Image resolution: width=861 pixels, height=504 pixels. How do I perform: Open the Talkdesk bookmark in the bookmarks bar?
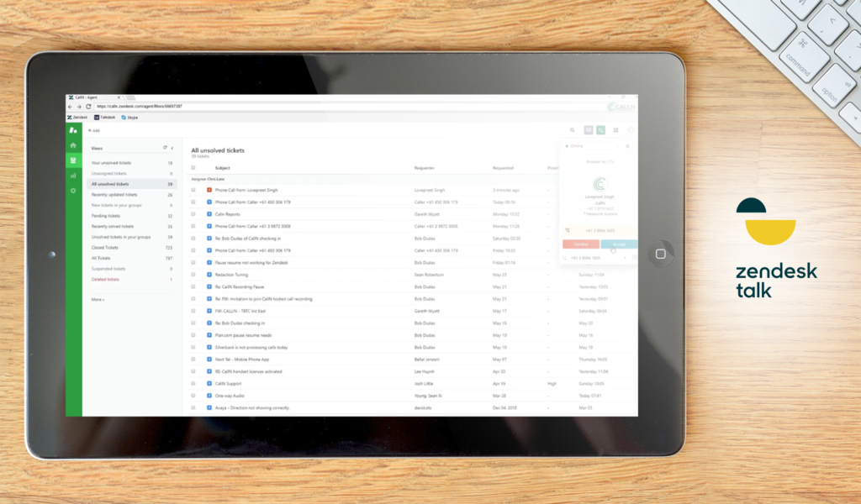105,118
